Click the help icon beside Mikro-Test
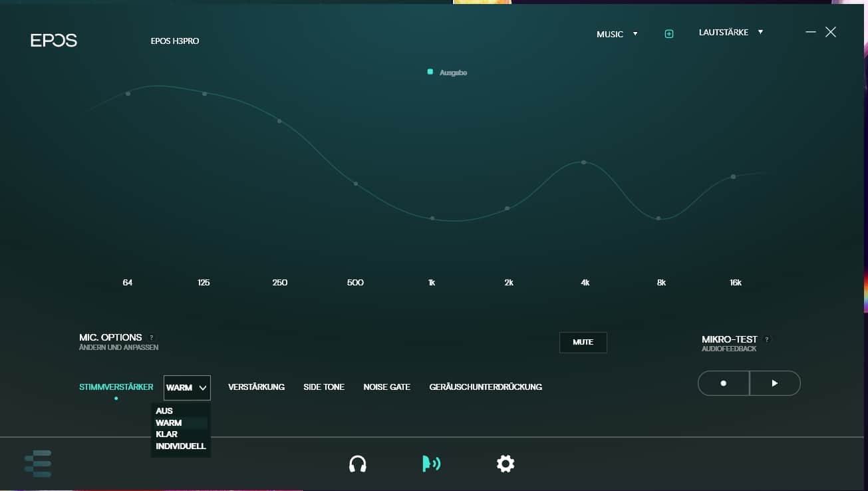The height and width of the screenshot is (491, 868). [767, 340]
